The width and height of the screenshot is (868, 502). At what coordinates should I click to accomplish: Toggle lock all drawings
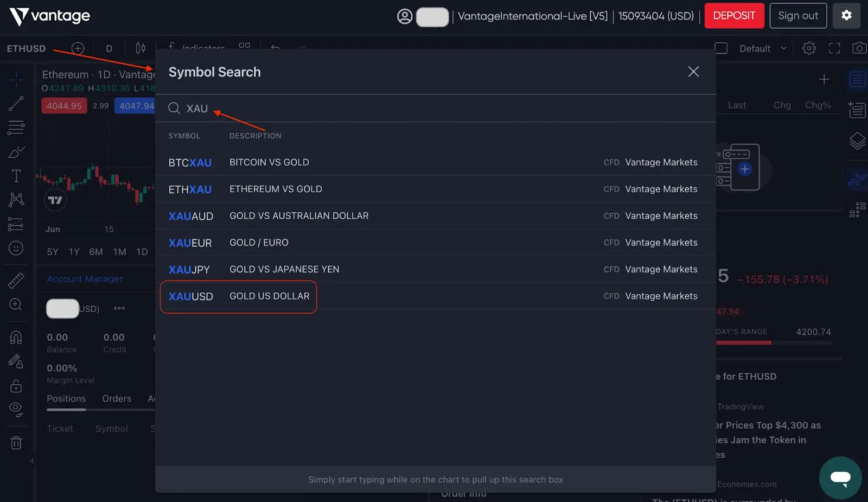pyautogui.click(x=16, y=386)
